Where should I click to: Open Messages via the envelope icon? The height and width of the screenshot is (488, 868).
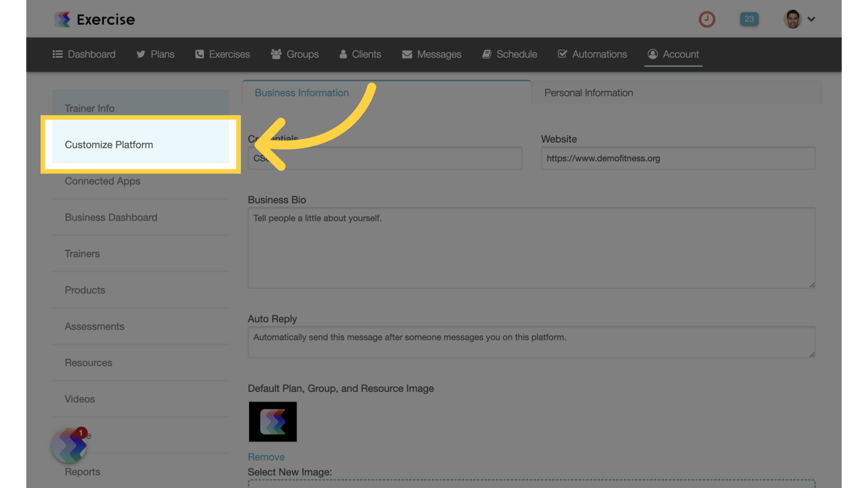[407, 54]
